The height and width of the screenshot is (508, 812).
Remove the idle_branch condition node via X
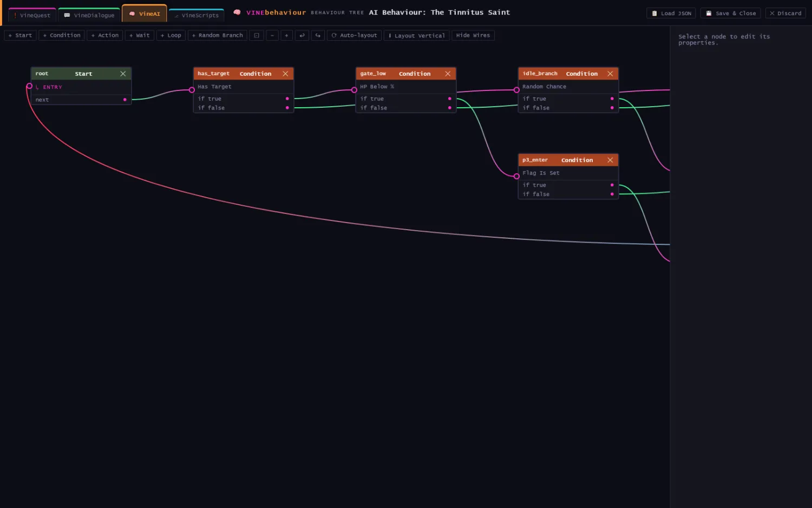tap(610, 74)
